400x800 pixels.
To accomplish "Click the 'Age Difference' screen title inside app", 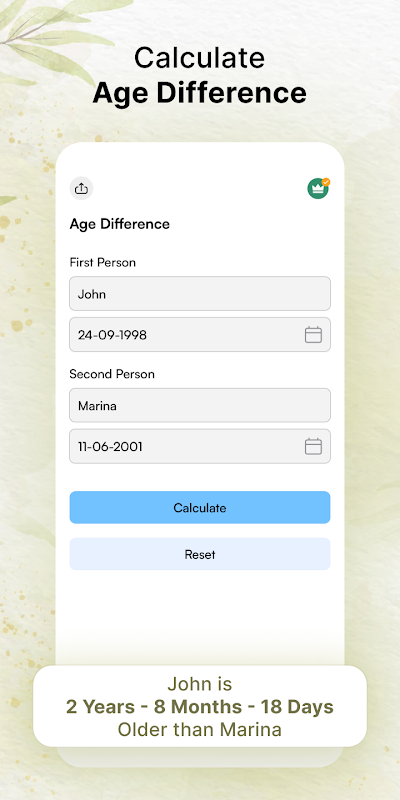I will 119,224.
